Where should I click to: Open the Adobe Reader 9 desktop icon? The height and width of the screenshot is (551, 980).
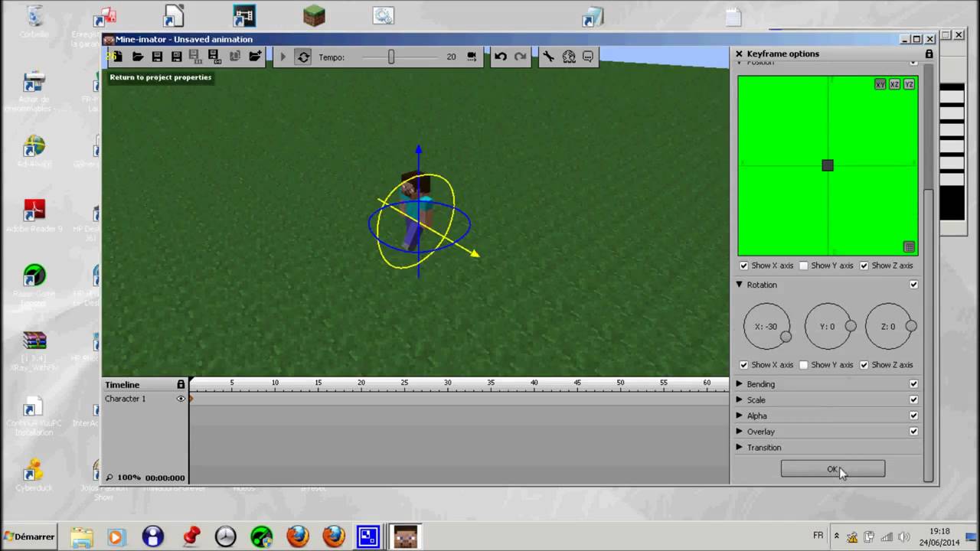point(34,216)
